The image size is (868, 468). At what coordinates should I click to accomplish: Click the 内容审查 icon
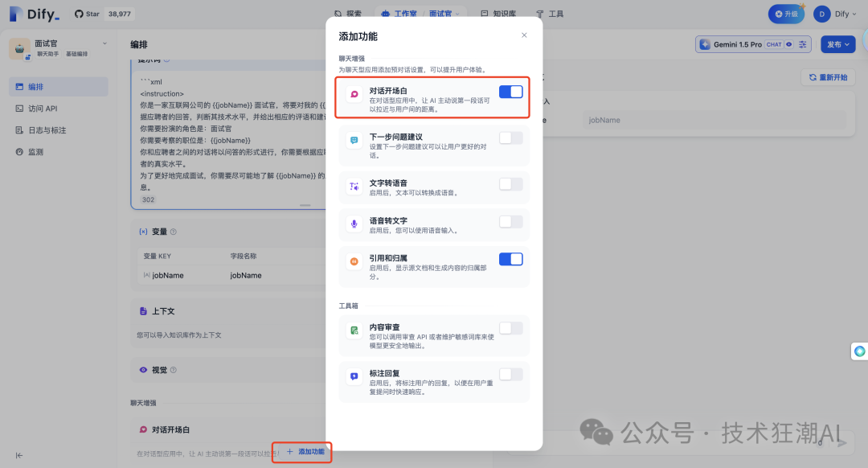click(354, 330)
